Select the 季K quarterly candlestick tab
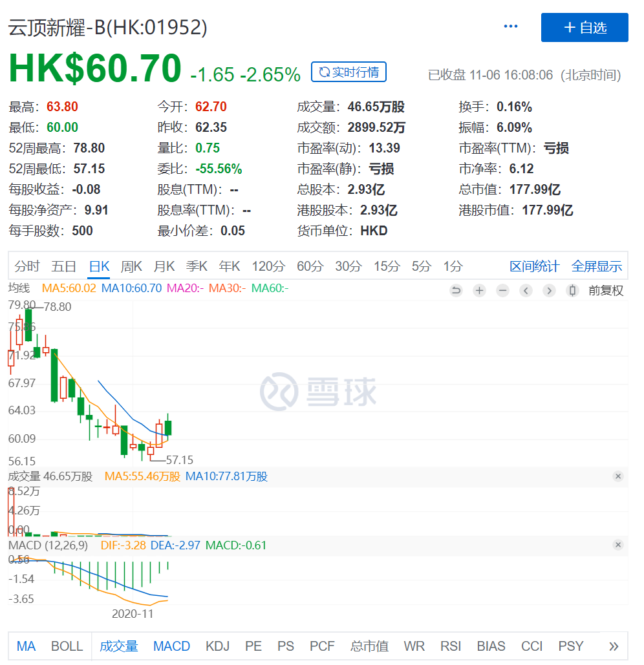The image size is (644, 665). [197, 266]
